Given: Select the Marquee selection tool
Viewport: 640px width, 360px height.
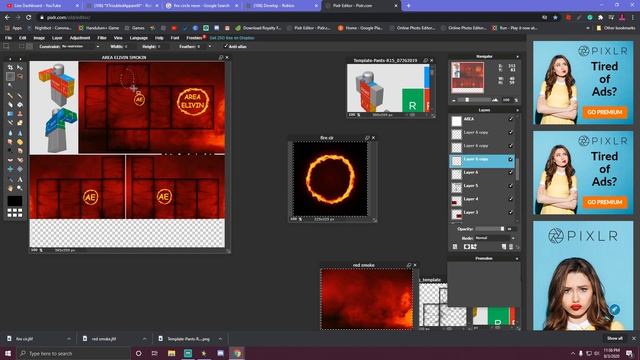Looking at the screenshot, I should [x=10, y=76].
